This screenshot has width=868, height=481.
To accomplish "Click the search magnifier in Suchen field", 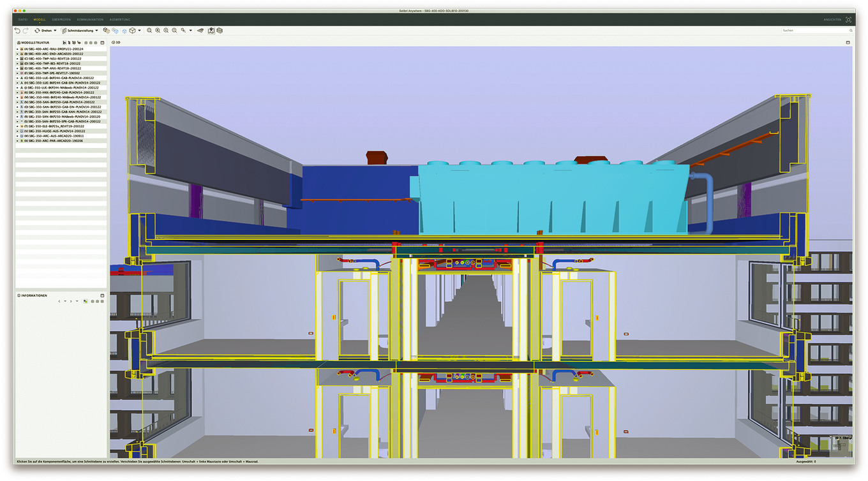I will click(851, 31).
